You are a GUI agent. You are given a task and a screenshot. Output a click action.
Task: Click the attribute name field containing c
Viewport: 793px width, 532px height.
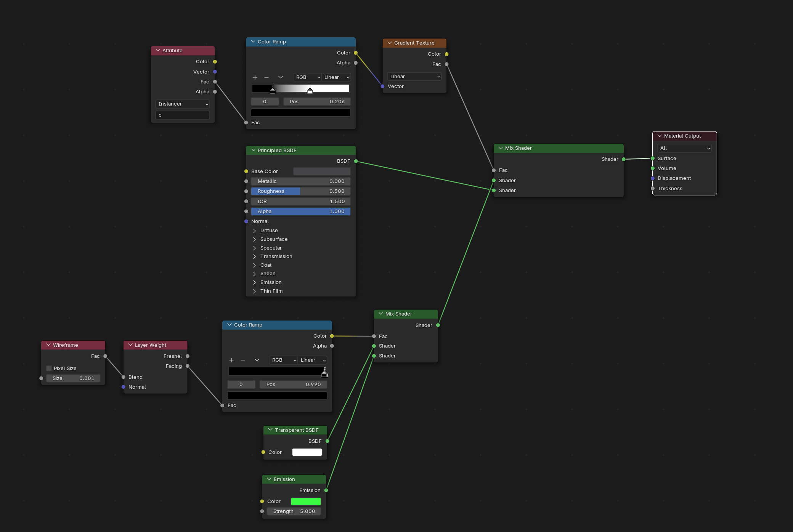[183, 115]
